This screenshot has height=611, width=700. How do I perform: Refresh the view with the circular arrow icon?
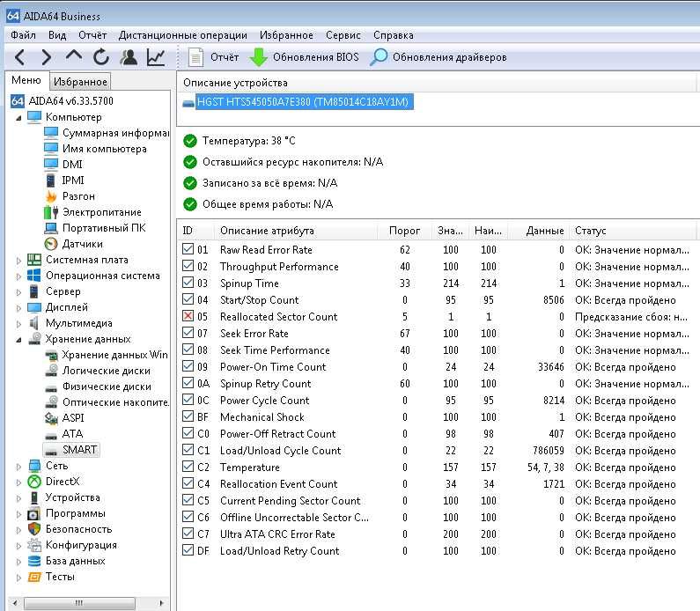(x=101, y=57)
